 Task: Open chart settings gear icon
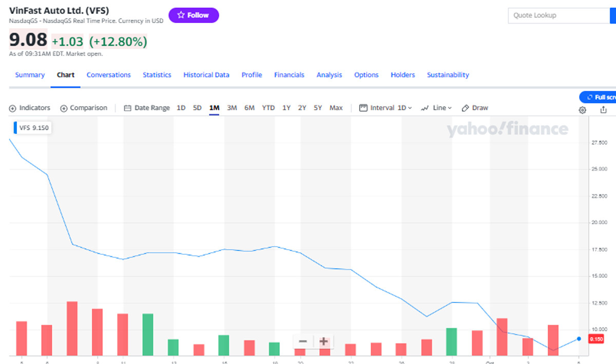point(583,110)
